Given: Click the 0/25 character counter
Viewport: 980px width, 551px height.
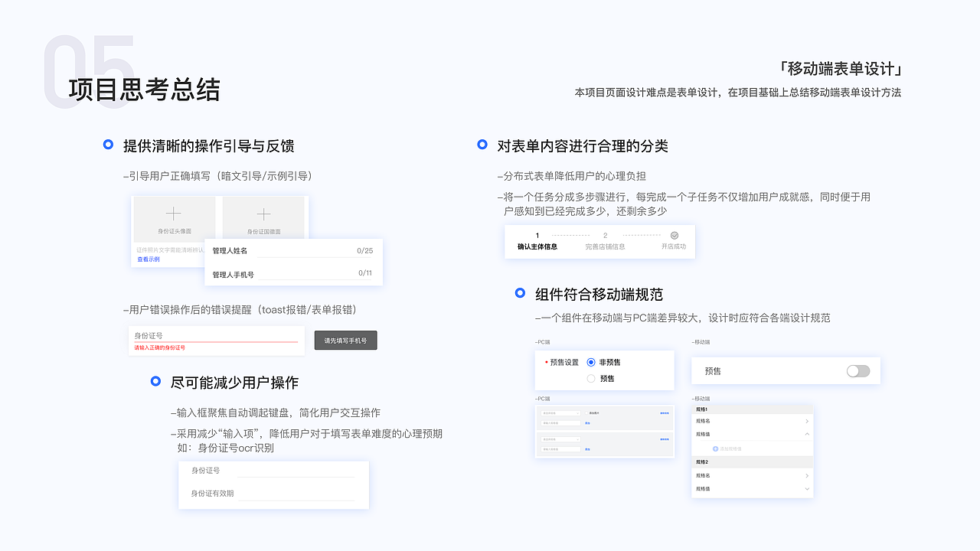Looking at the screenshot, I should [364, 251].
